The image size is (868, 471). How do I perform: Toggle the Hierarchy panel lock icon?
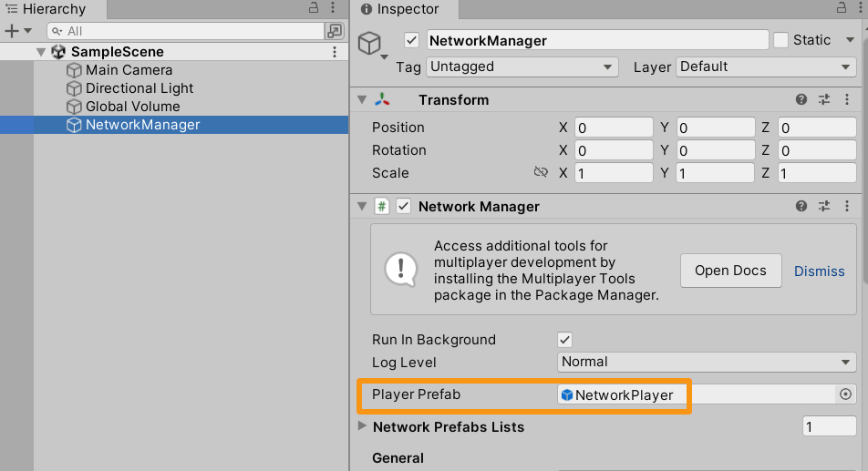[314, 7]
